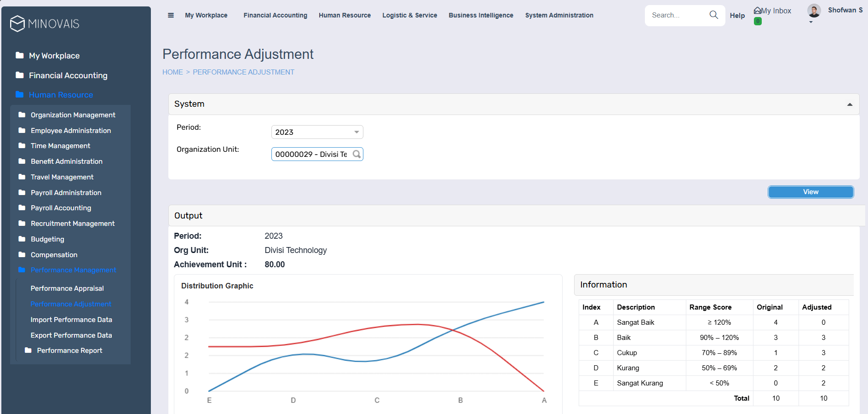Open the Period dropdown showing 2023
This screenshot has height=414, width=868.
pos(317,132)
